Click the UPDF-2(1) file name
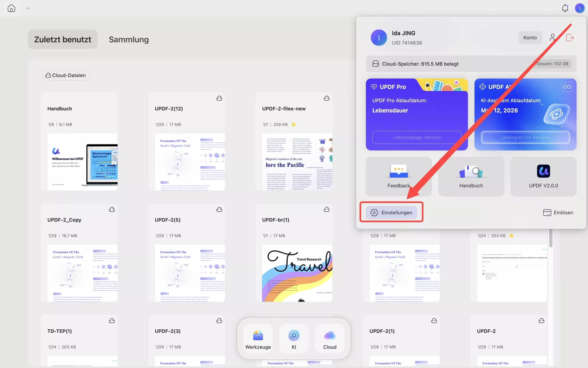This screenshot has height=368, width=588. 382,331
